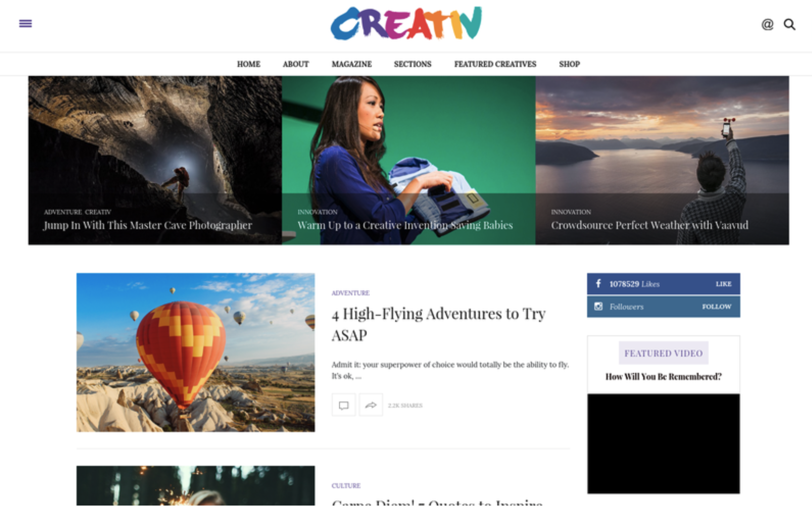Expand the Magazine navigation menu
This screenshot has height=508, width=812.
click(x=352, y=64)
